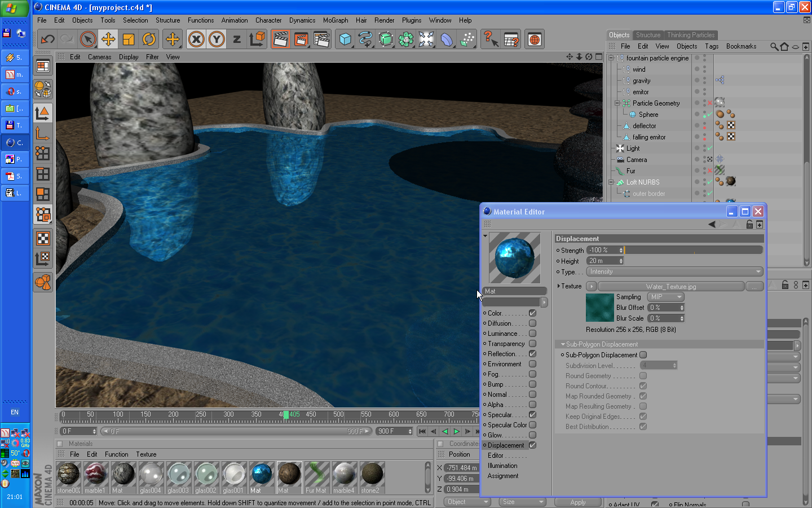
Task: Enable the Alpha material channel
Action: (x=532, y=405)
